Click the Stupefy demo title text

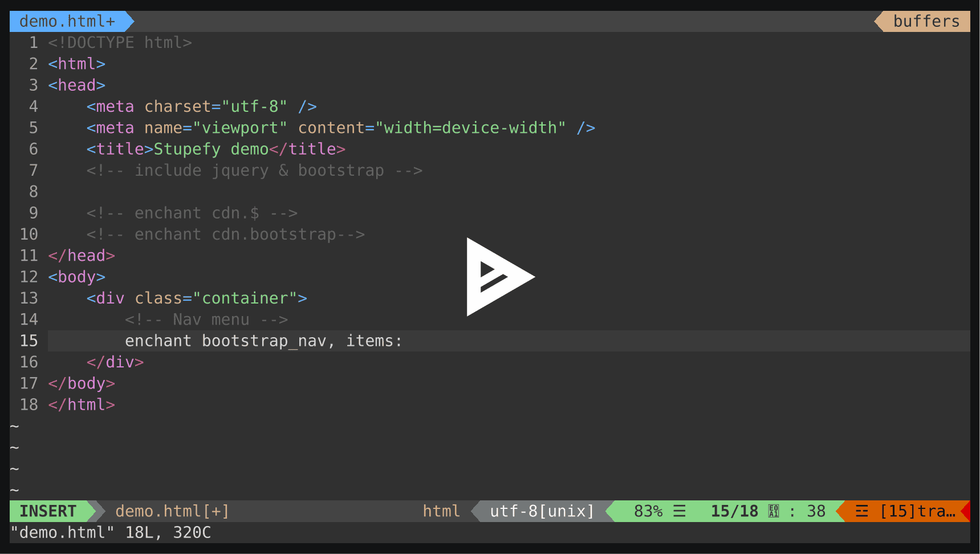click(x=211, y=149)
